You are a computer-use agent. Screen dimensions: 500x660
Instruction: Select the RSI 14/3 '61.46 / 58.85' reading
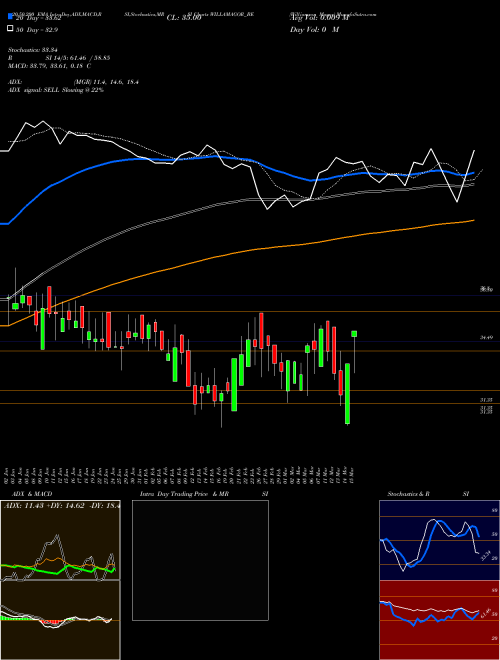point(91,58)
